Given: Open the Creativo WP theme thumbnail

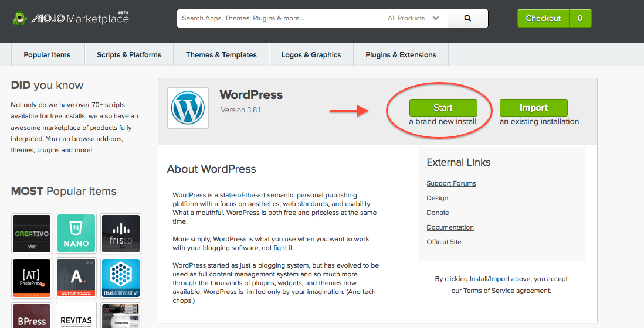Looking at the screenshot, I should point(31,233).
